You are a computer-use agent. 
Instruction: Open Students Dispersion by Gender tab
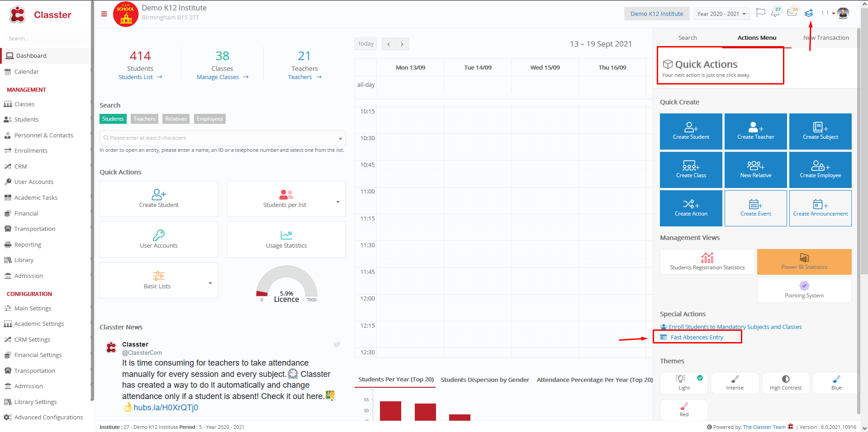(485, 380)
